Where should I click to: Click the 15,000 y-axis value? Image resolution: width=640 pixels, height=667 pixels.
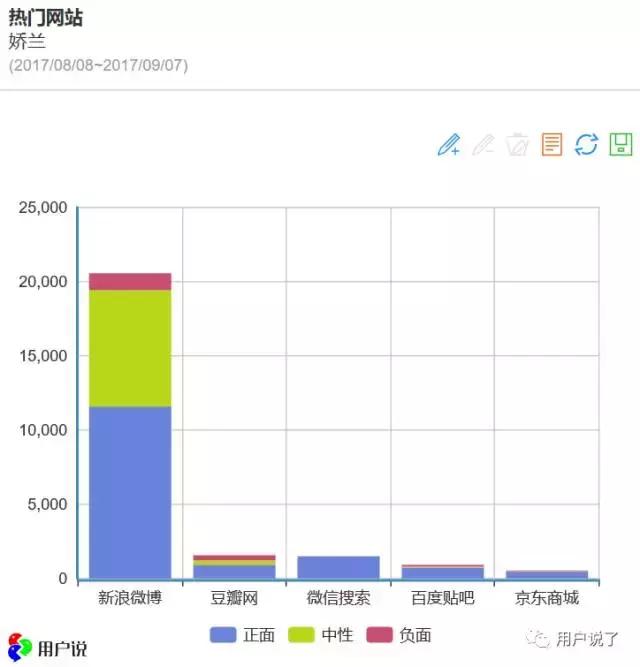tap(43, 356)
